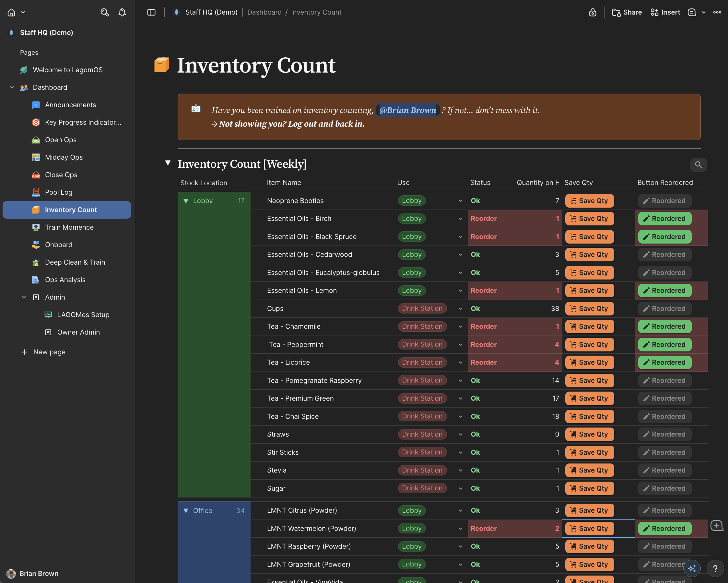Open the home icon menu
Viewport: 728px width, 583px height.
(11, 13)
